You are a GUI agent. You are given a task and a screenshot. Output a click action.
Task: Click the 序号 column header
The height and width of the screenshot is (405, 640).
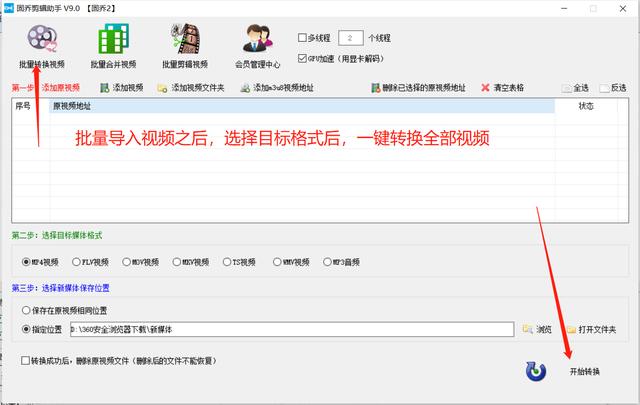[x=23, y=106]
